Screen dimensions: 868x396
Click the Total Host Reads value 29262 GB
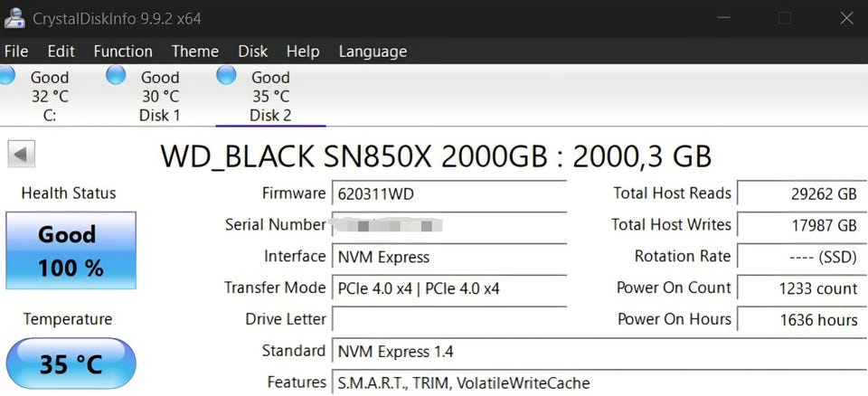point(802,194)
